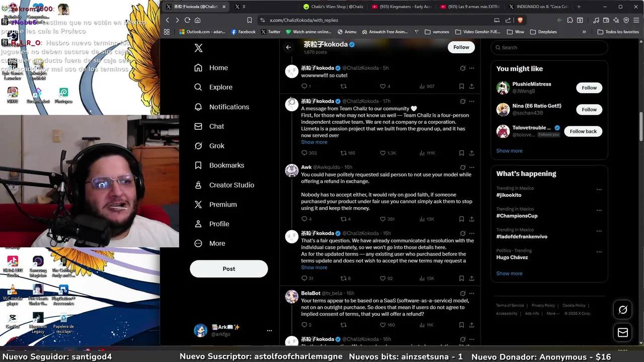
Task: Open more options on BelaBot's post
Action: pyautogui.click(x=471, y=293)
